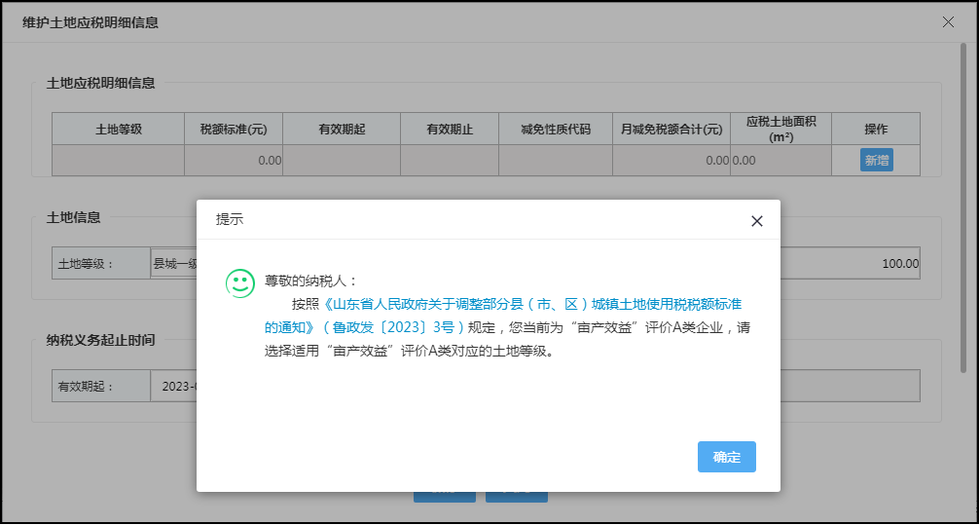Close the 维护土地应税明细信息 window
Screen dimensions: 980x525
tap(948, 21)
